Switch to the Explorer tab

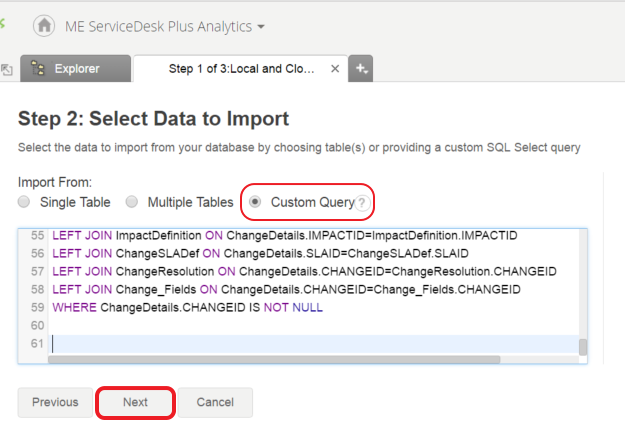(75, 69)
